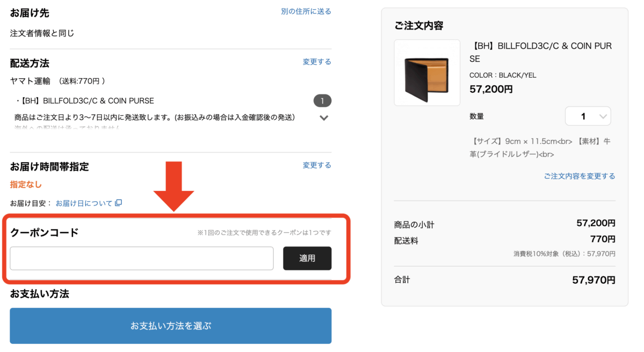Click ご注文内容を変更する link

click(579, 176)
